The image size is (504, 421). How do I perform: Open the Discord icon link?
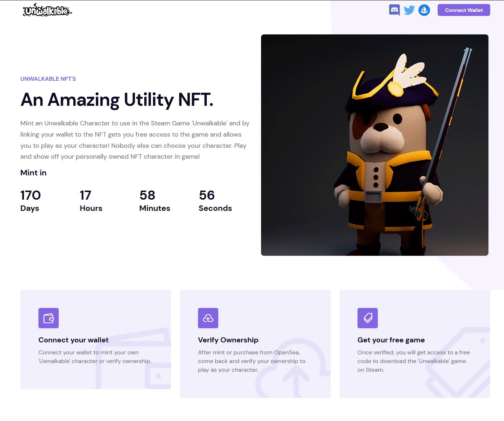tap(394, 10)
